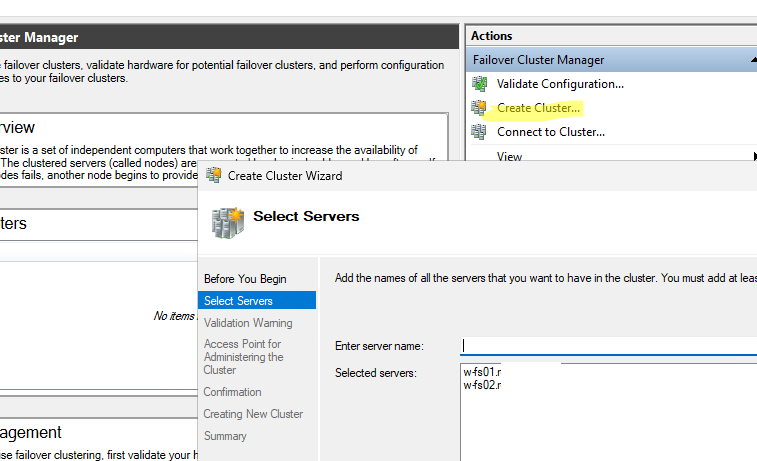Collapse the Failover Cluster Manager actions section

[753, 60]
